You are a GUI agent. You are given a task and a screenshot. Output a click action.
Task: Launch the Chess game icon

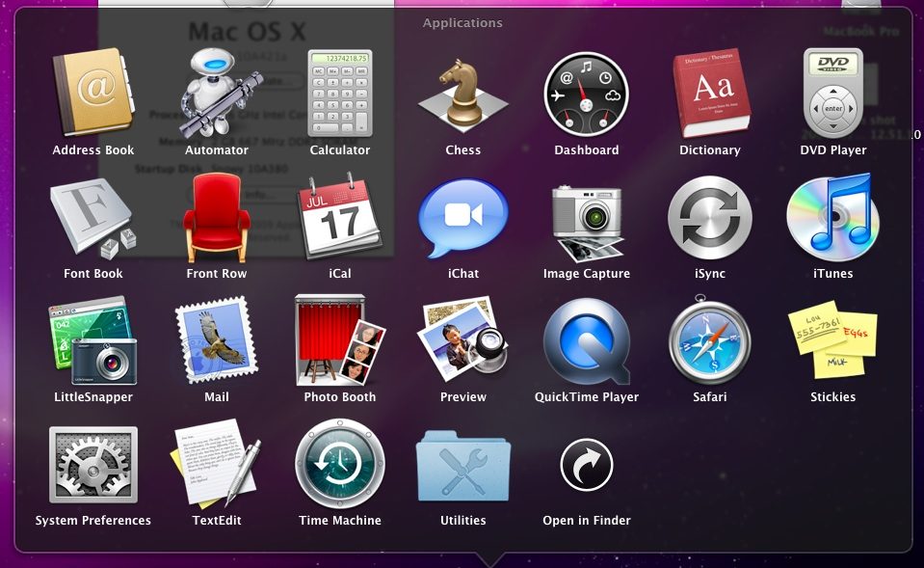tap(463, 95)
